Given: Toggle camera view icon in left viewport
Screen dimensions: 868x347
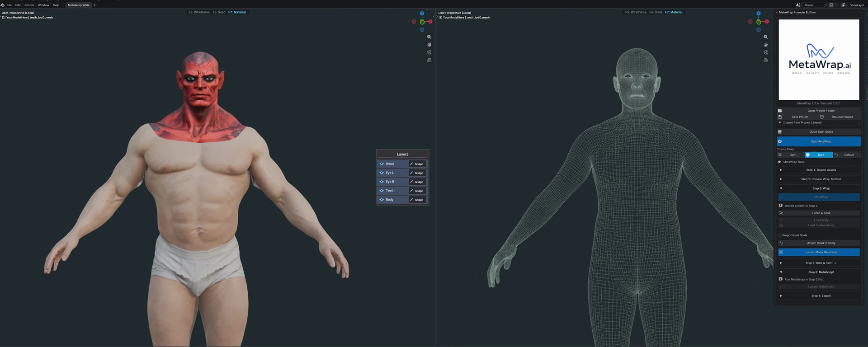Looking at the screenshot, I should [429, 52].
